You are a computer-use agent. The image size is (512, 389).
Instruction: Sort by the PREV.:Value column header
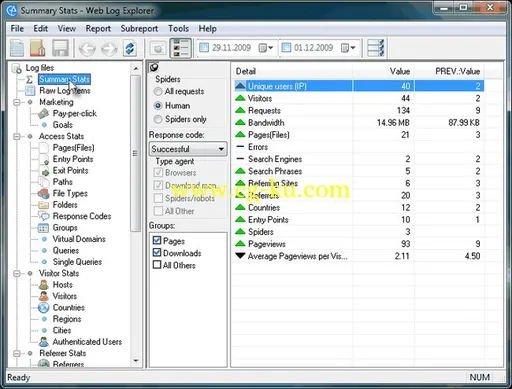[449, 71]
